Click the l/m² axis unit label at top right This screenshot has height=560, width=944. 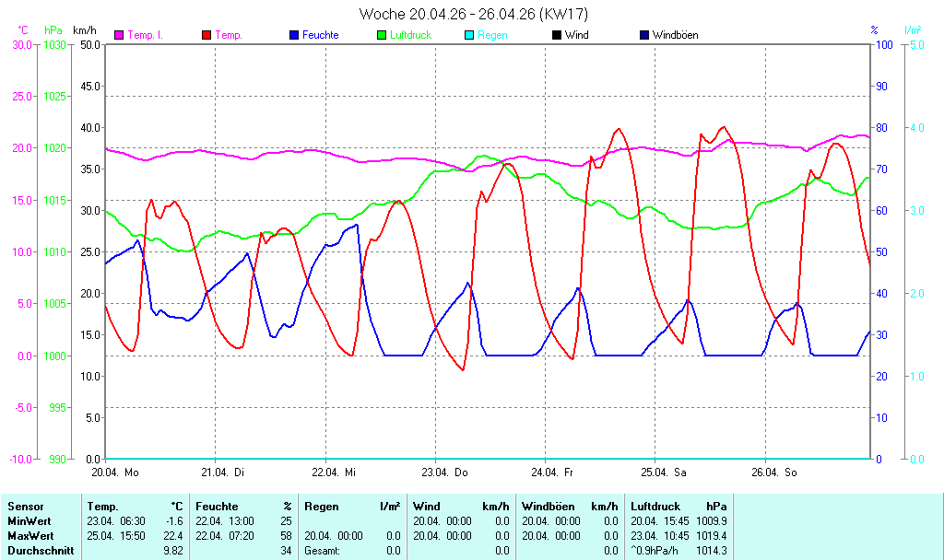pyautogui.click(x=912, y=30)
